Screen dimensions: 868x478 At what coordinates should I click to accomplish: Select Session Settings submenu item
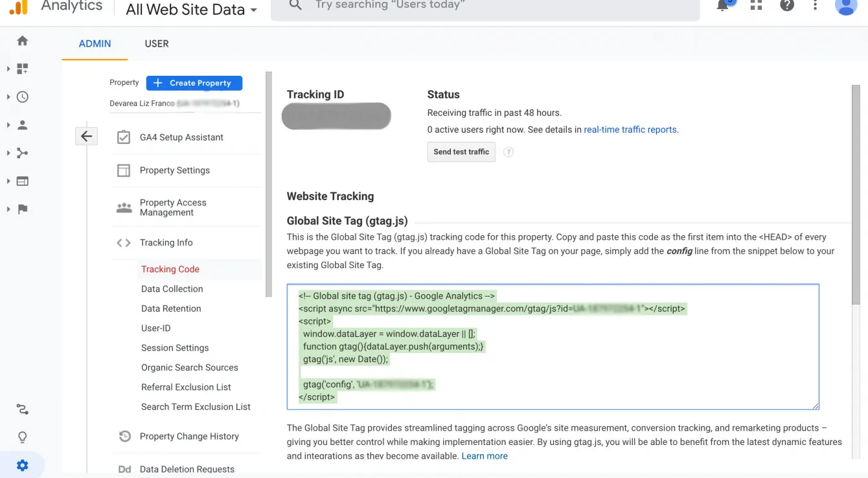click(175, 348)
